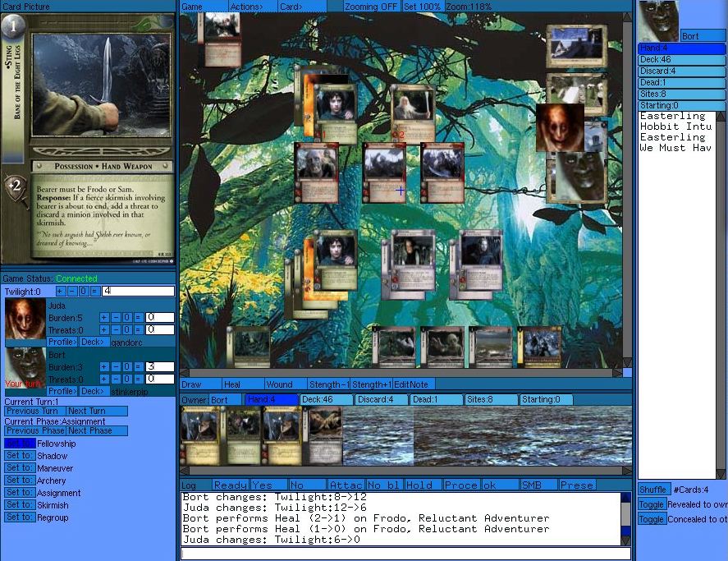Toggle cards Revealed to owner
The height and width of the screenshot is (561, 728).
pyautogui.click(x=652, y=505)
